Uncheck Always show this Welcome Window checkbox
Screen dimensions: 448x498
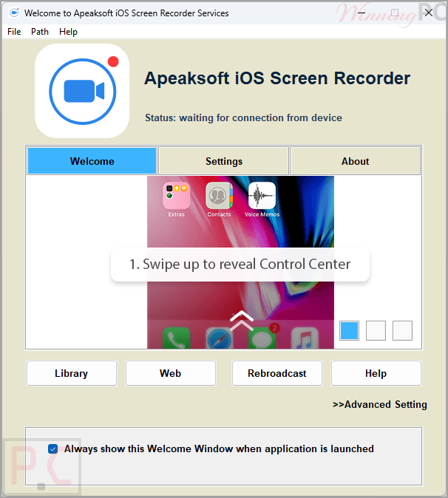pos(52,448)
